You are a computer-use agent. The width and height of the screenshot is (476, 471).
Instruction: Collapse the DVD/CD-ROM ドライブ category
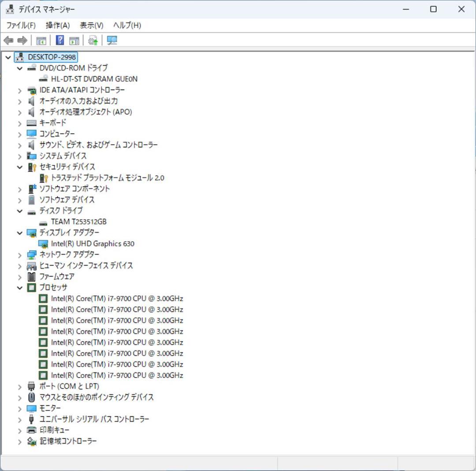[x=19, y=67]
